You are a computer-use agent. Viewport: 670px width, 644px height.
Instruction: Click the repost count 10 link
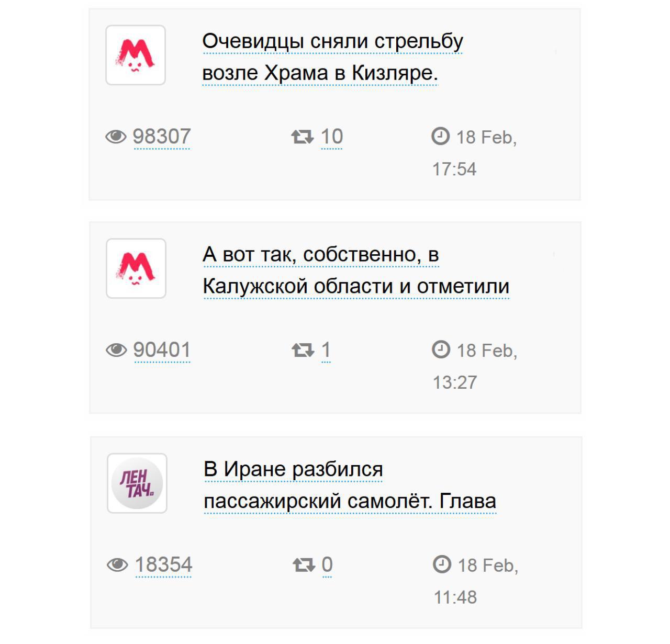(331, 137)
